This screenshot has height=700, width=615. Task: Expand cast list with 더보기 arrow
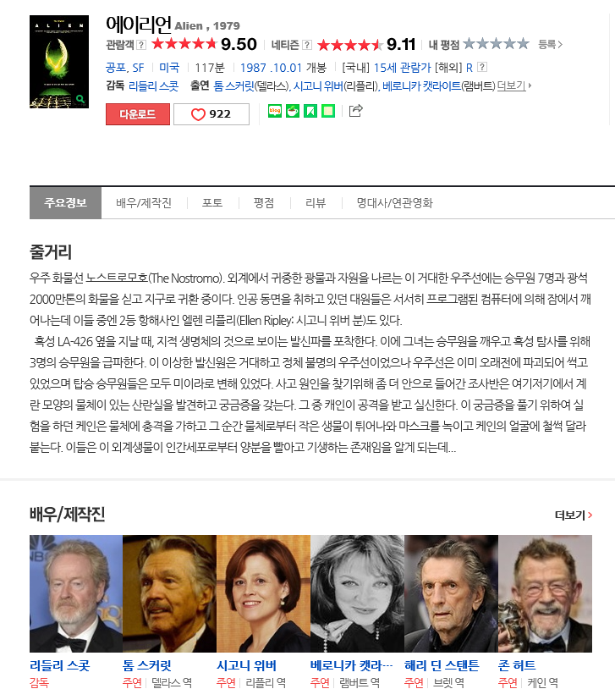pyautogui.click(x=514, y=85)
